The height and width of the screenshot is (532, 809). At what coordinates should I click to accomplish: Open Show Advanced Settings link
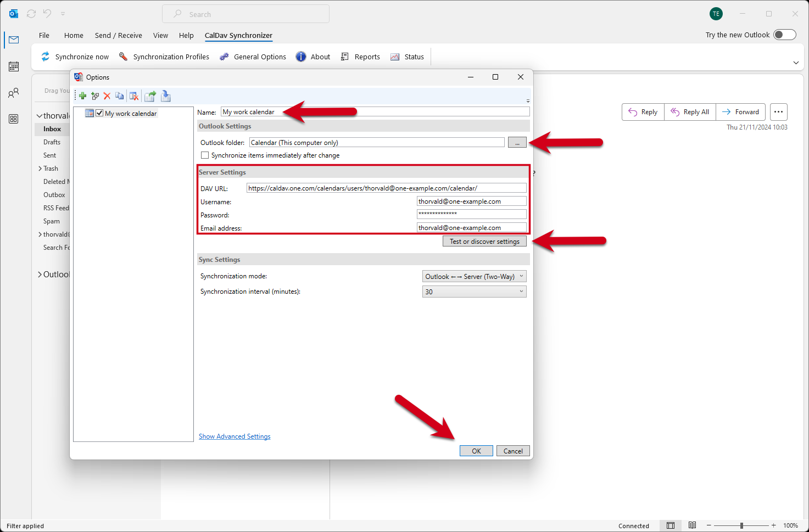coord(234,436)
